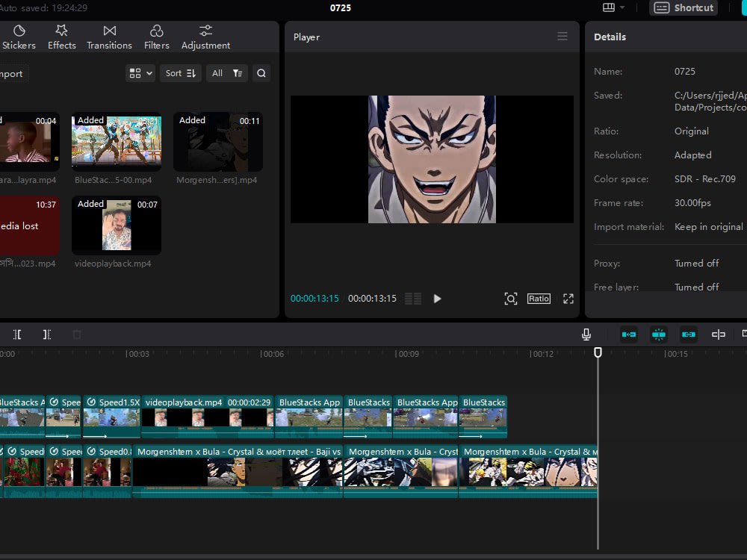Click the Import button

(13, 74)
